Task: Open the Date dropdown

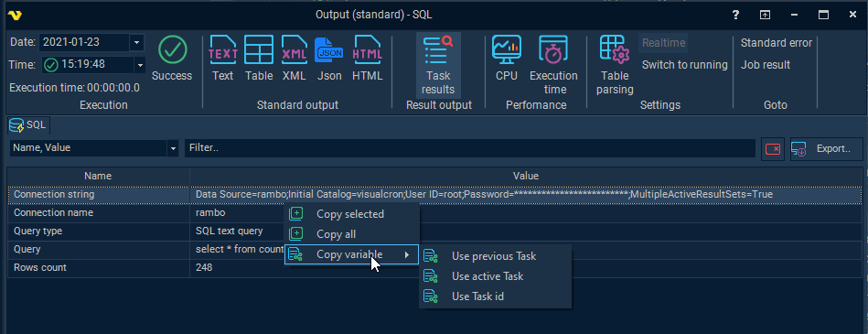Action: [x=136, y=42]
